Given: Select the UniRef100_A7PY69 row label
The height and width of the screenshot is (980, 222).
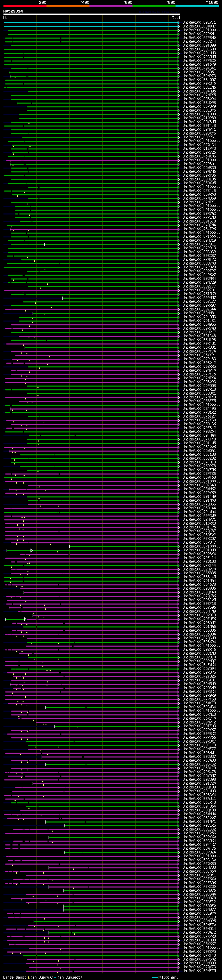Looking at the screenshot, I should pos(199,493).
